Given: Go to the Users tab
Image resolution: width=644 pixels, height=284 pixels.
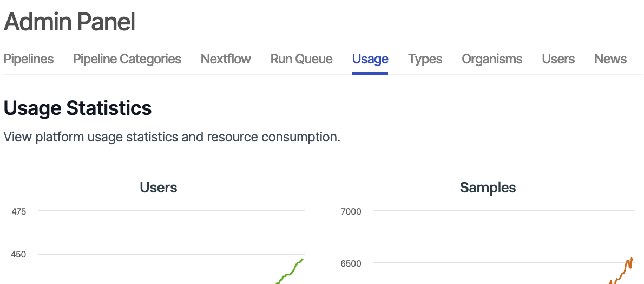Looking at the screenshot, I should tap(558, 59).
